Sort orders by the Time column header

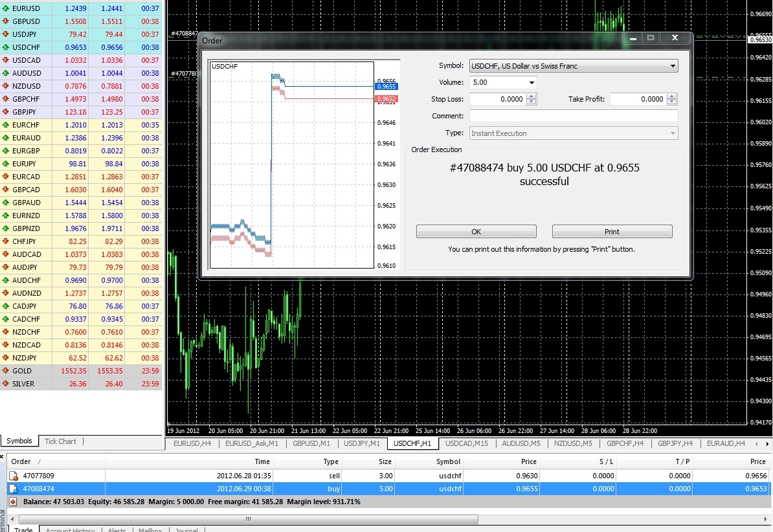pyautogui.click(x=262, y=461)
